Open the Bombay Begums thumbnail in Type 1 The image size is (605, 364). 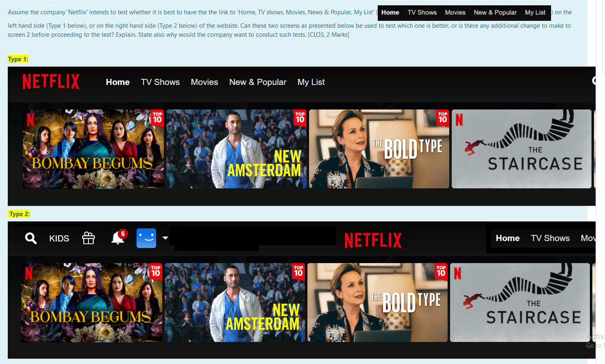93,149
